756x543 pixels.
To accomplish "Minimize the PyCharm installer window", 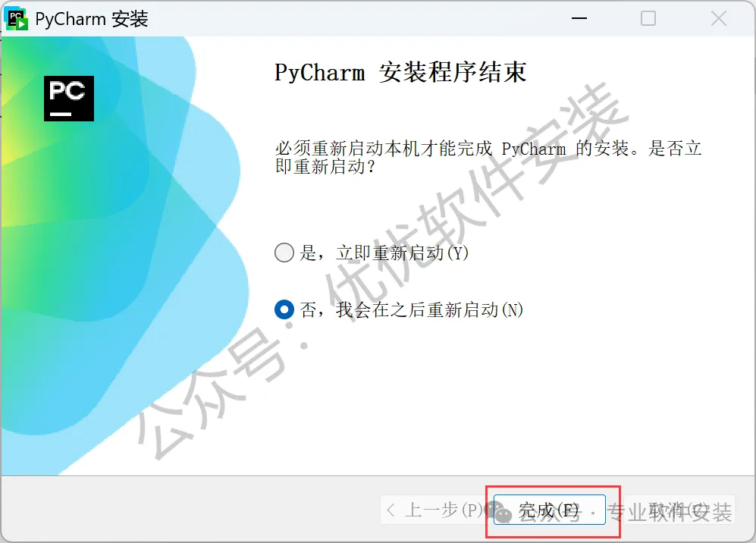I will [x=579, y=18].
